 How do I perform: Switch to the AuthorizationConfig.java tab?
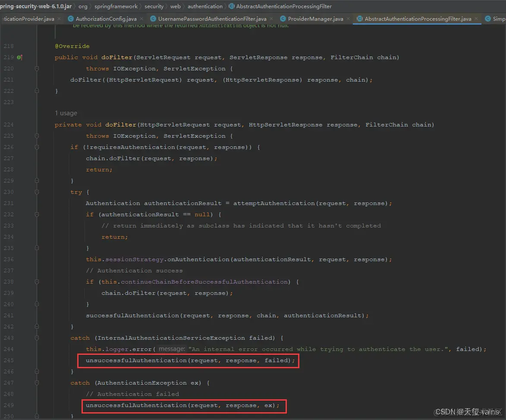coord(106,19)
